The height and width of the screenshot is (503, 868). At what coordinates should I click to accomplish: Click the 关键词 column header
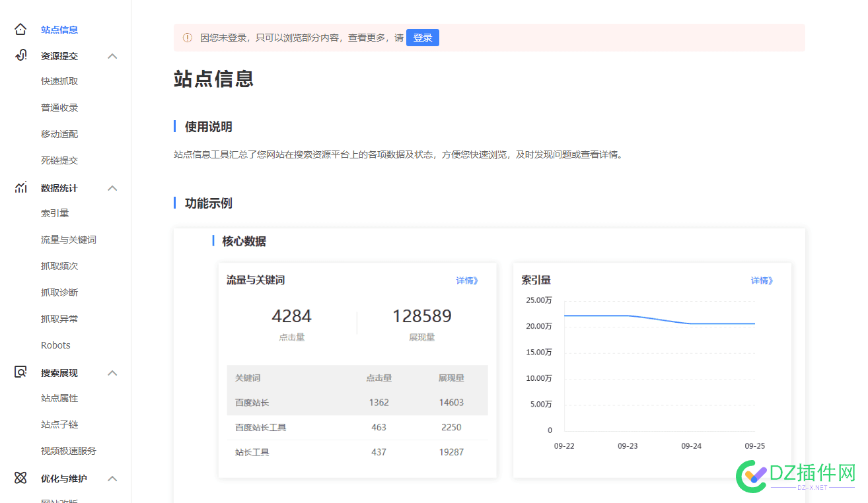point(248,378)
